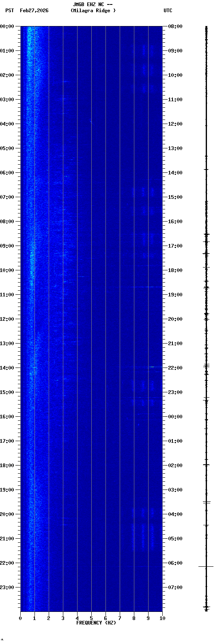
Task: Click the 04:00 UTC time label
Action: click(175, 514)
